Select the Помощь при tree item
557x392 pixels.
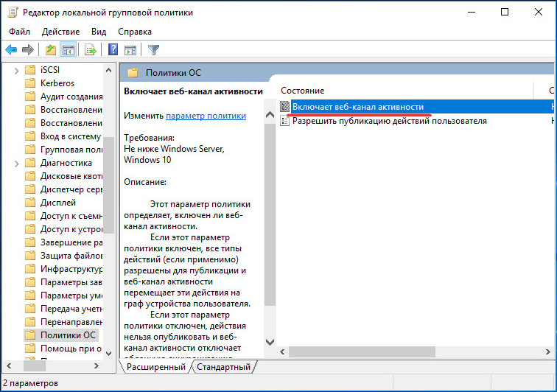tap(71, 349)
